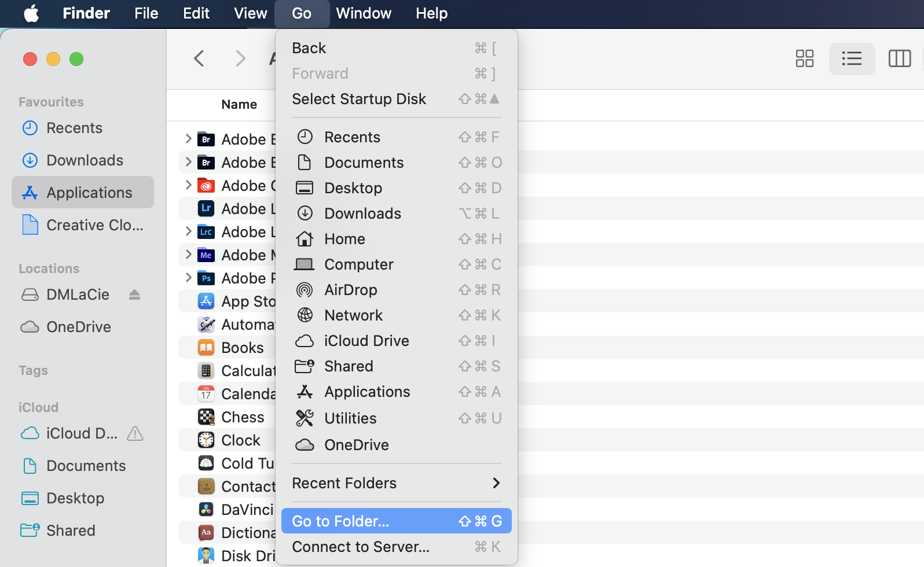924x567 pixels.
Task: Click the forward navigation arrow in toolbar
Action: (240, 58)
